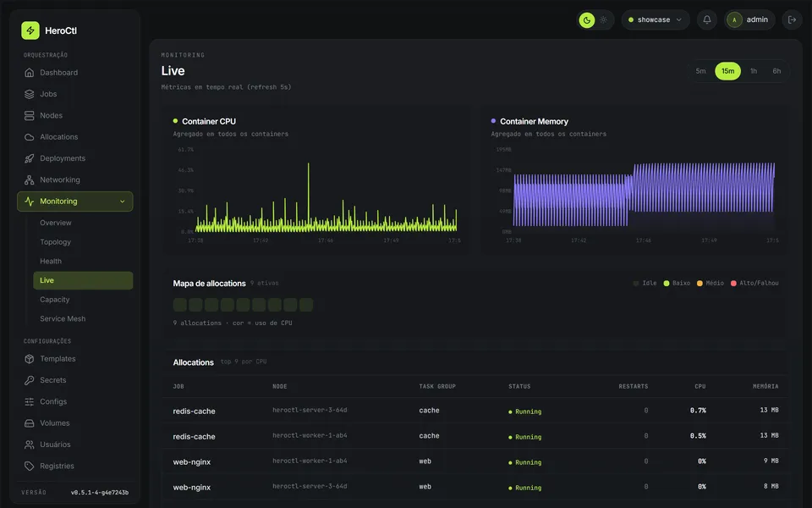Select the 6h time range

776,71
